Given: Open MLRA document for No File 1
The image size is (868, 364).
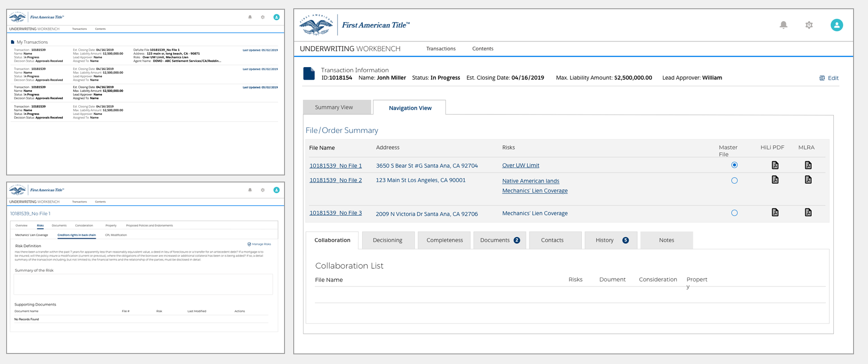Looking at the screenshot, I should pos(808,165).
